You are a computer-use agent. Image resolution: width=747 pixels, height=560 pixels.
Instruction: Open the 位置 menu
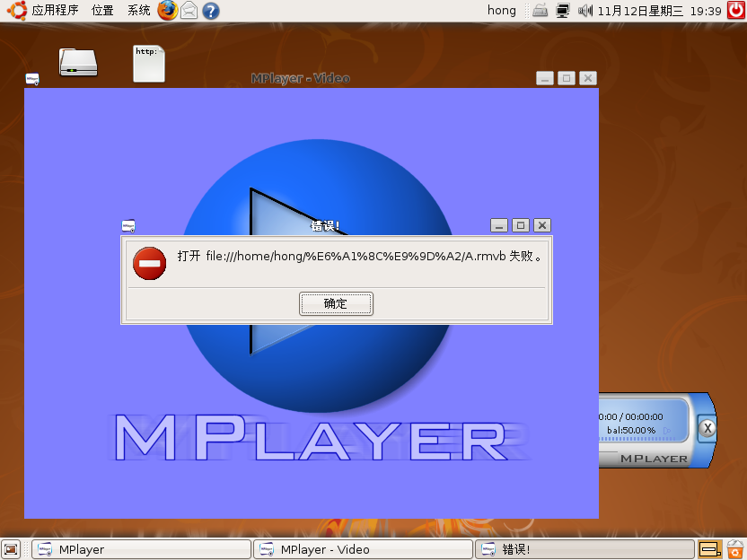102,10
